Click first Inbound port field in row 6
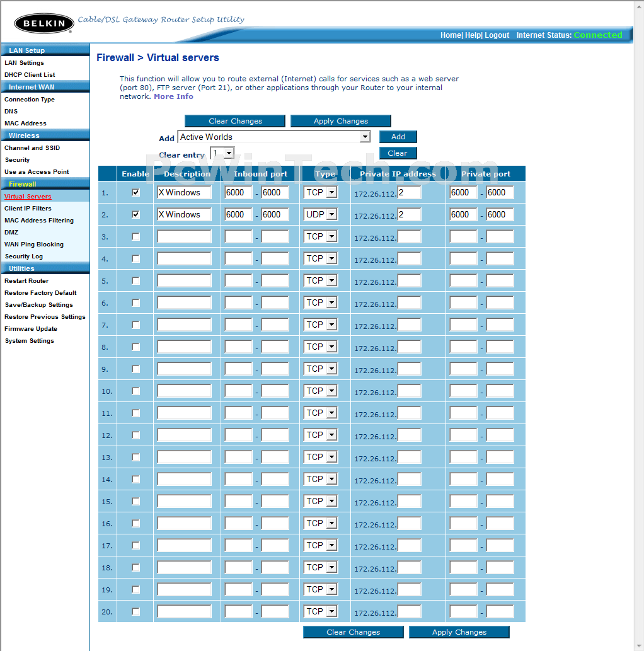The image size is (644, 651). pos(238,302)
